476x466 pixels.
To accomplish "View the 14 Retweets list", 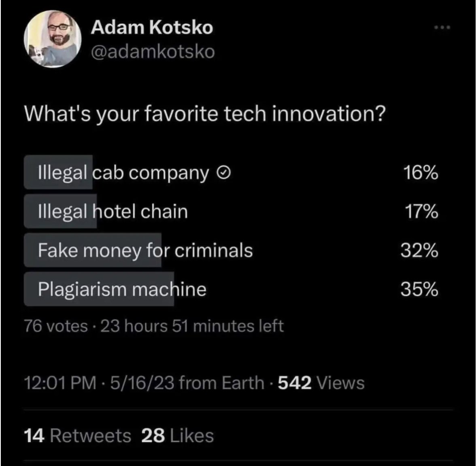I will tap(78, 436).
